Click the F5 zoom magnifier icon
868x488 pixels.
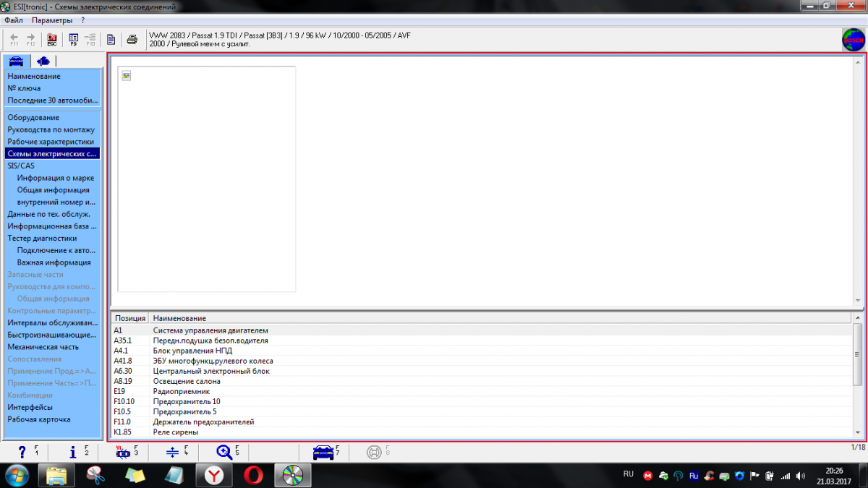(x=224, y=453)
